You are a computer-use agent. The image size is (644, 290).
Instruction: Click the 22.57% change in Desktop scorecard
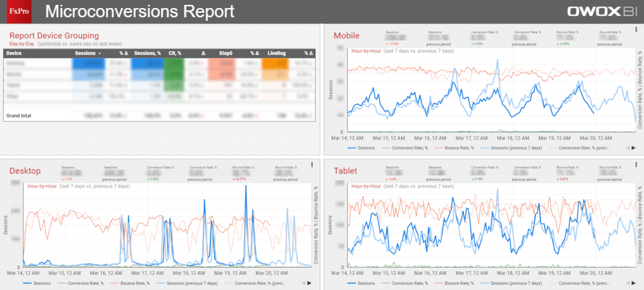239,179
